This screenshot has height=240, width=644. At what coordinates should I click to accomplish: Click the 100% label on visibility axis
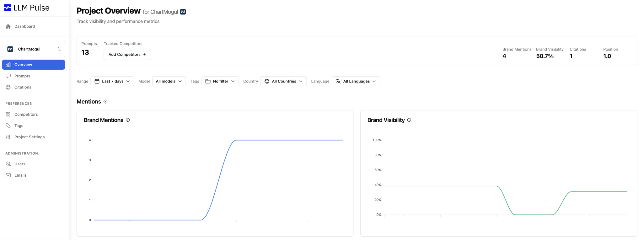tap(377, 140)
